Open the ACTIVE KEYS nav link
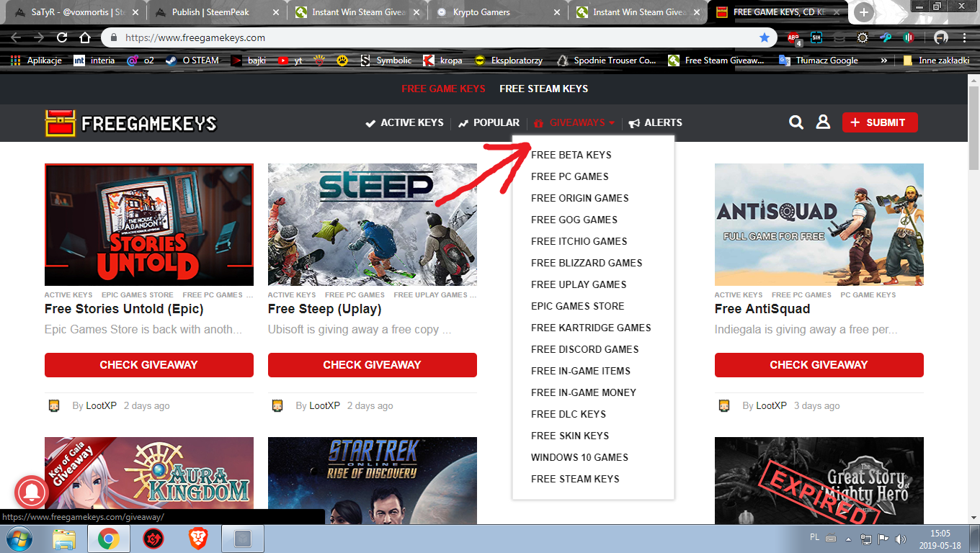980x553 pixels. (404, 123)
